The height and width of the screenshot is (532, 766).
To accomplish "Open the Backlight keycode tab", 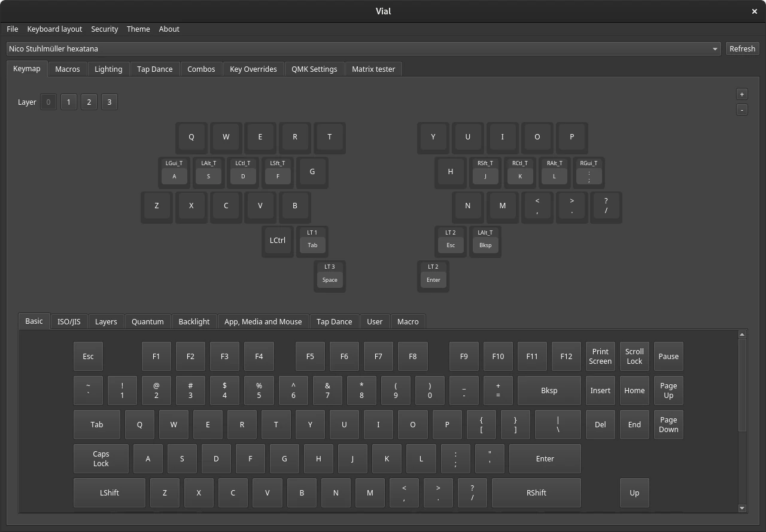I will click(x=194, y=321).
